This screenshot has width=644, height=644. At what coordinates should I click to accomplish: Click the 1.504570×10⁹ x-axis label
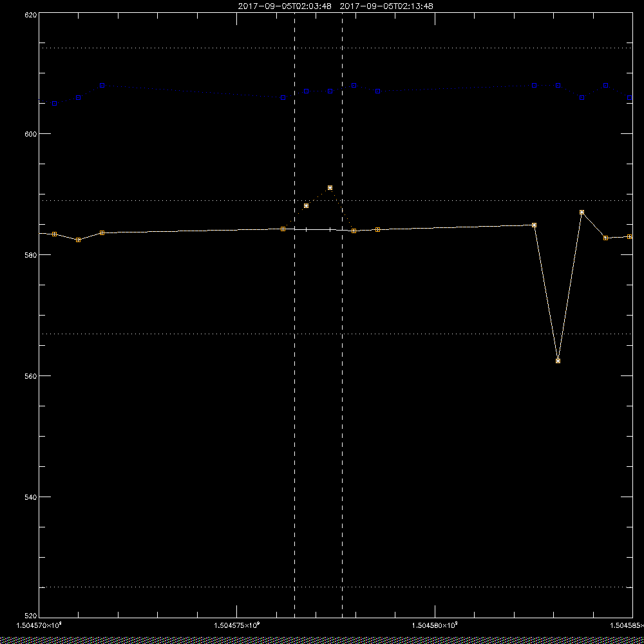39,625
